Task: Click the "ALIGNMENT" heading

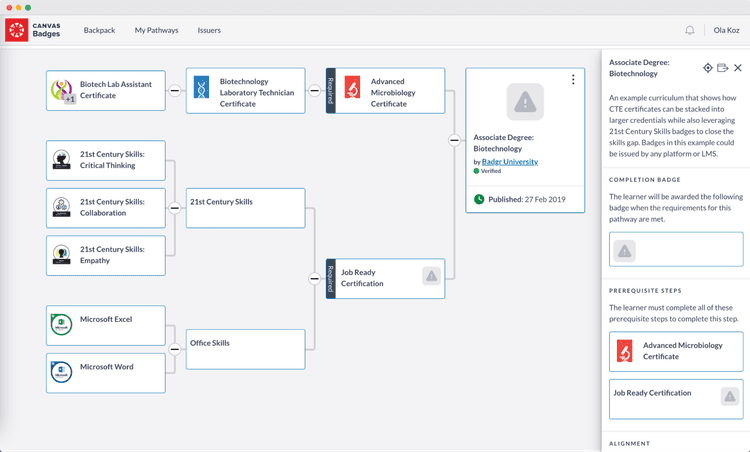Action: click(x=629, y=443)
